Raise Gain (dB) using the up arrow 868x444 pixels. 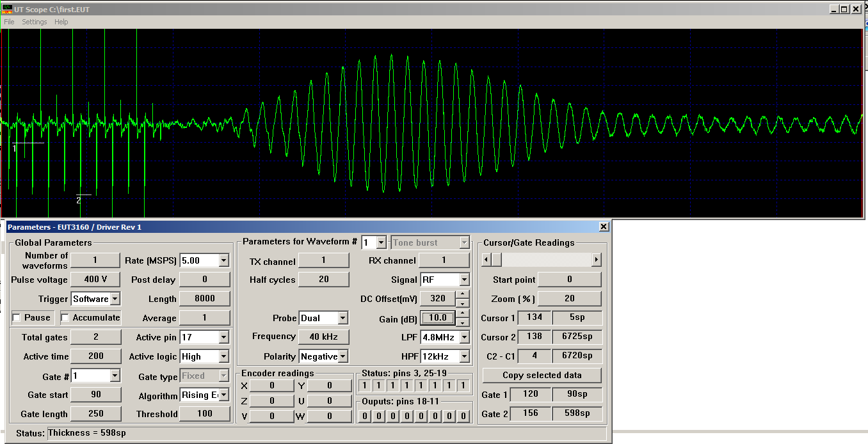(463, 313)
